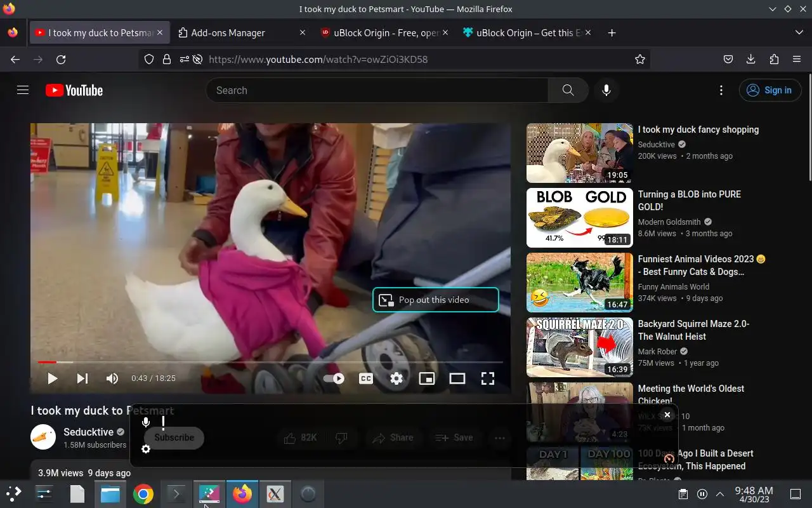Close the dark overlay panel
This screenshot has height=508, width=812.
click(667, 415)
